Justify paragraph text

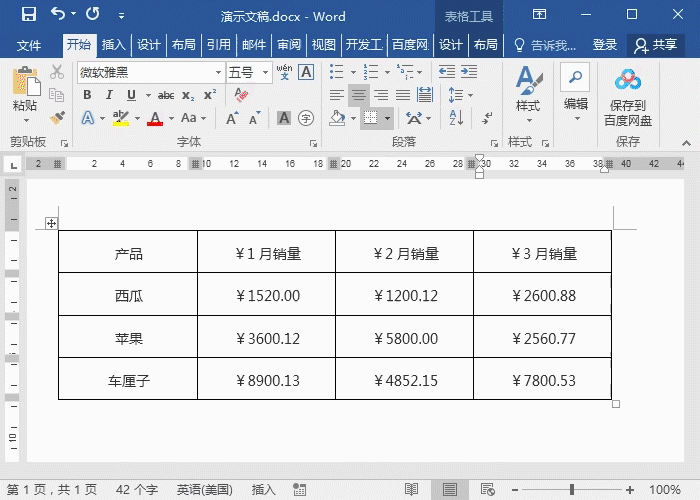tap(403, 95)
